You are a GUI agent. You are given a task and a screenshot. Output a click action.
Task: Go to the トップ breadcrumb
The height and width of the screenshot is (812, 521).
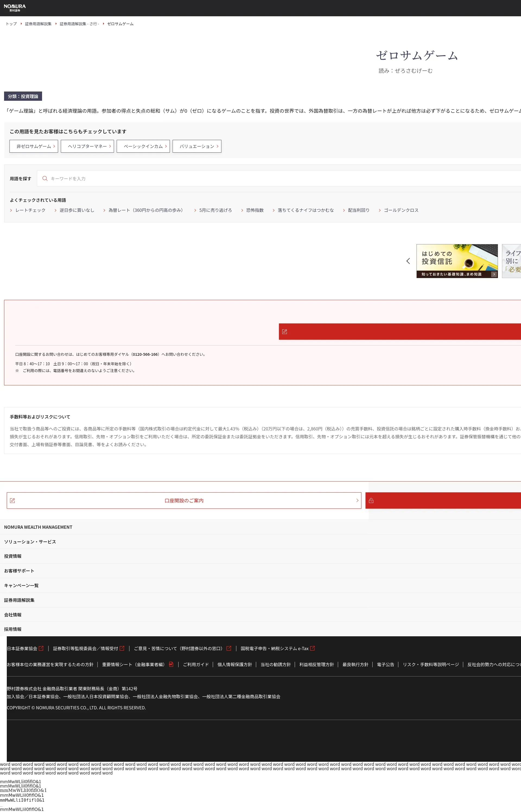point(11,24)
